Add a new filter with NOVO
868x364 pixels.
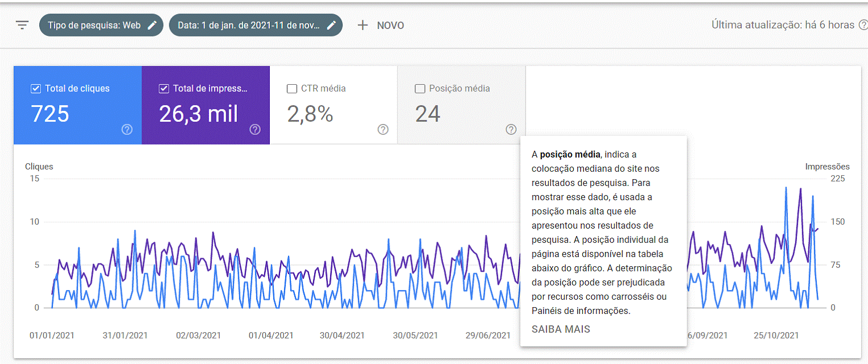tap(390, 25)
